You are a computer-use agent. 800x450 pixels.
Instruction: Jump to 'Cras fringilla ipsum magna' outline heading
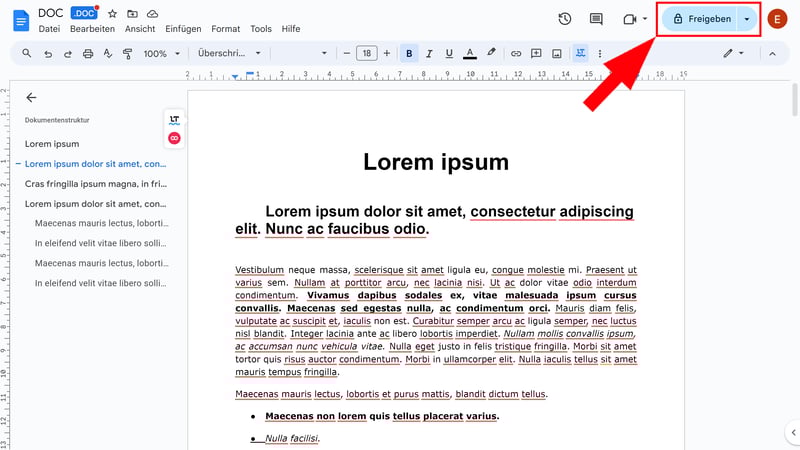(95, 184)
